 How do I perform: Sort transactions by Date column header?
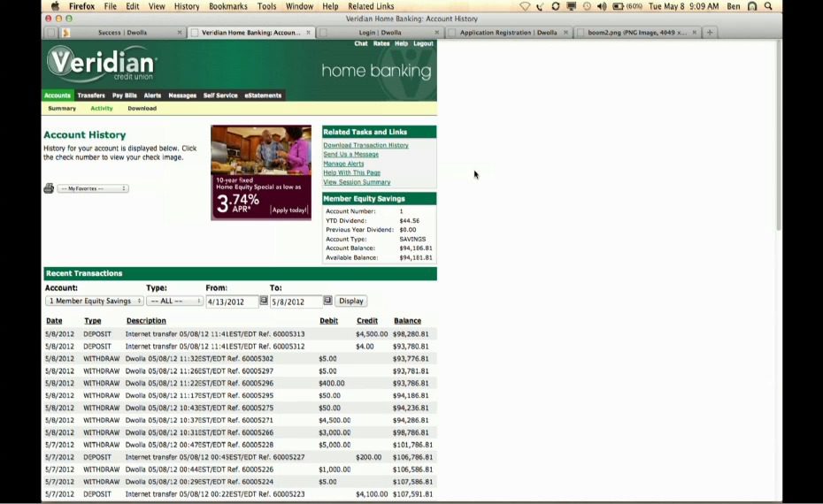[x=54, y=320]
